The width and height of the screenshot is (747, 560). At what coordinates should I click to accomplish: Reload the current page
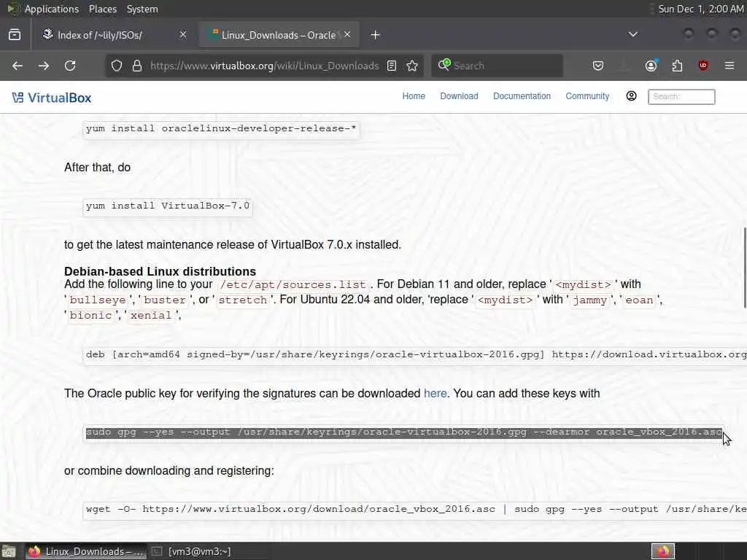(x=70, y=66)
